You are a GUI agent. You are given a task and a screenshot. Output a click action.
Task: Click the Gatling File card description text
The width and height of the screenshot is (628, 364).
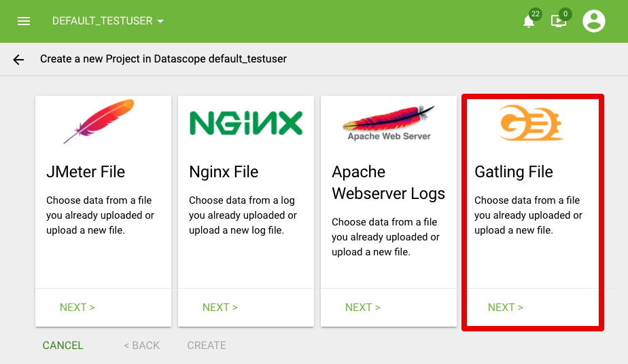[528, 215]
